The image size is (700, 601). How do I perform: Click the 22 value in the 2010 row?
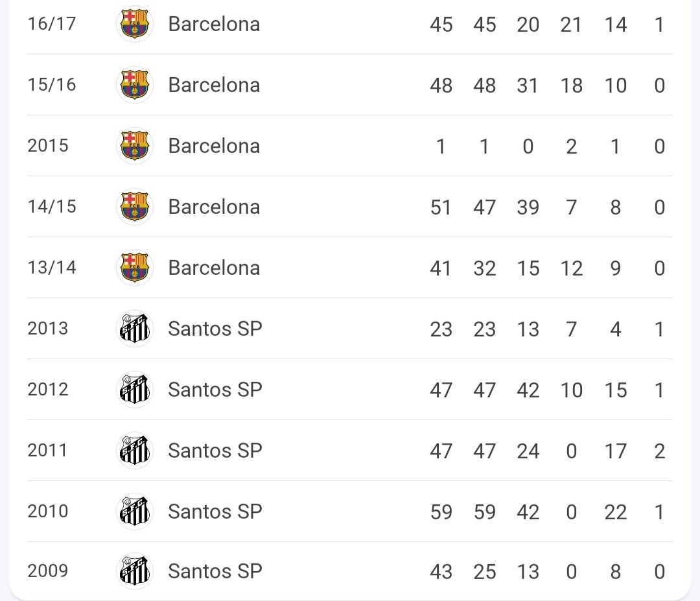(x=616, y=512)
